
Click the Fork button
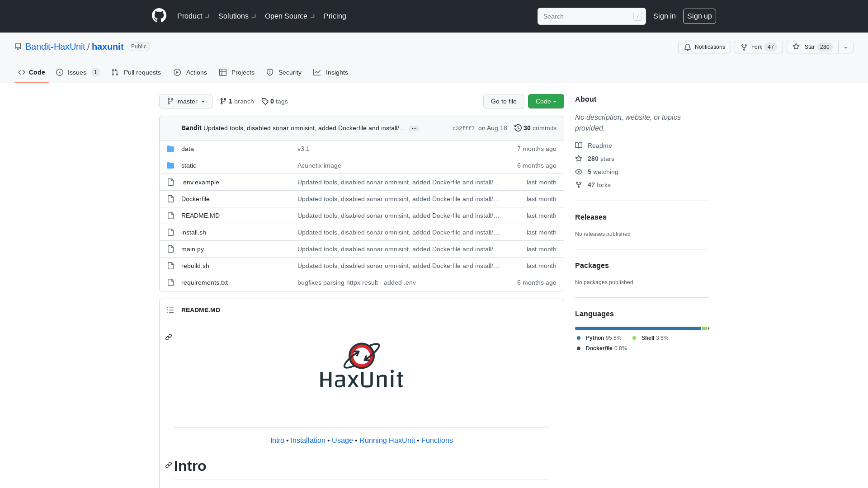pos(759,47)
